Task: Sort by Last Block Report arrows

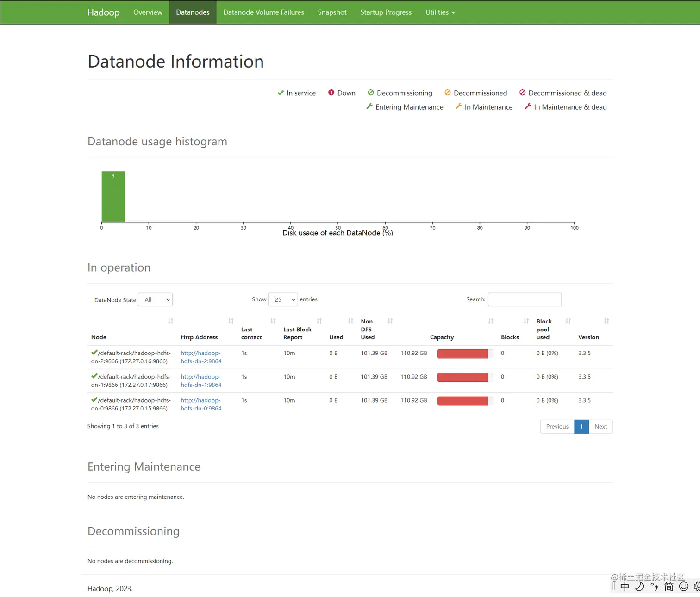Action: [319, 321]
